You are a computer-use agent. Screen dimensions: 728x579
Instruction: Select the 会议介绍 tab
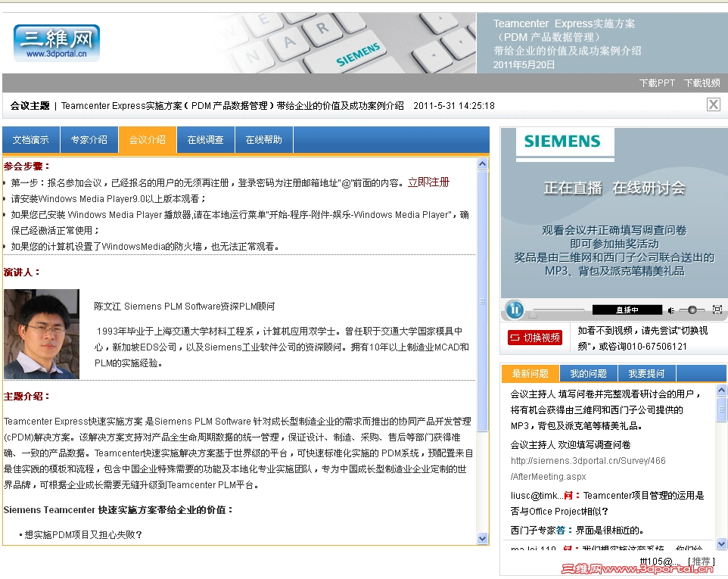(148, 140)
